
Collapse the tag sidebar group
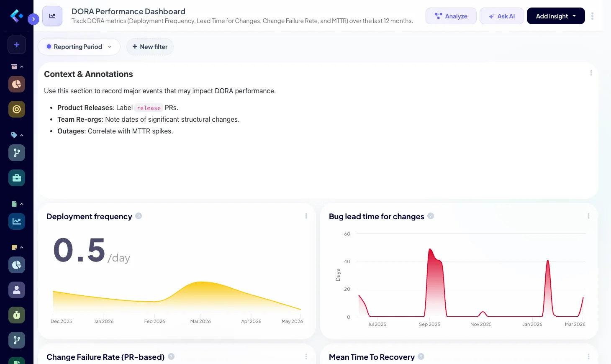pos(17,135)
